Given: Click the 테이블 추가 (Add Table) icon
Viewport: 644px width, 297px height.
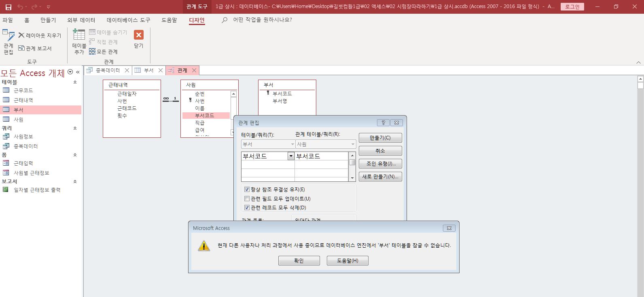Looking at the screenshot, I should pos(79,42).
